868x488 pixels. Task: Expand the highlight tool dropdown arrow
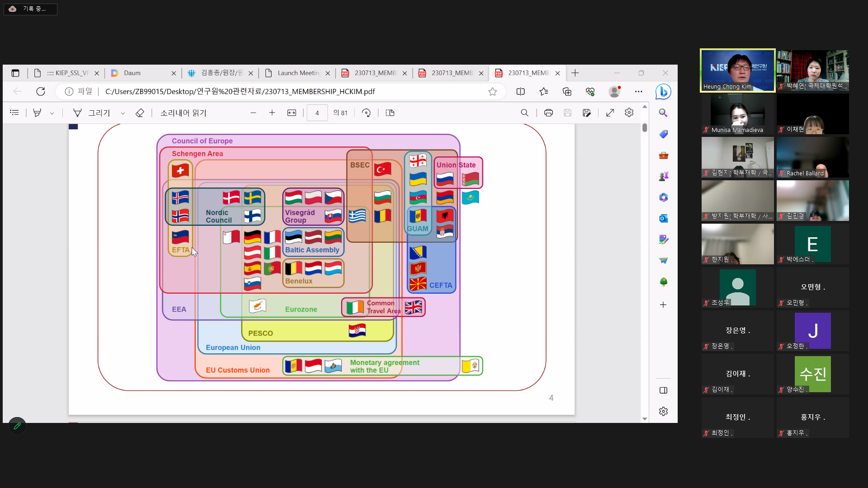coord(52,113)
